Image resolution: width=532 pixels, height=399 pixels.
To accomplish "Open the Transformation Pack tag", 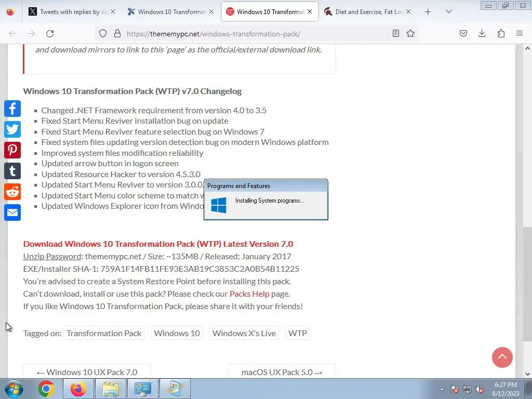I will tap(104, 333).
